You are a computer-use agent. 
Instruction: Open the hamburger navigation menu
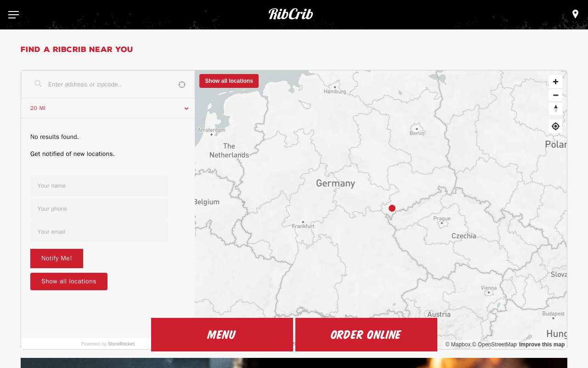click(13, 15)
